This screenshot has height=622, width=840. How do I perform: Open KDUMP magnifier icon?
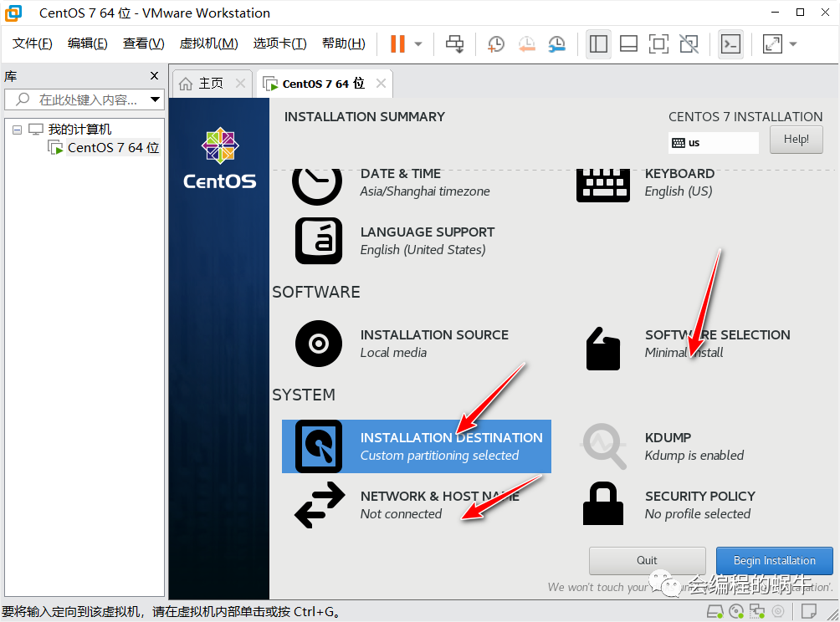pos(603,446)
